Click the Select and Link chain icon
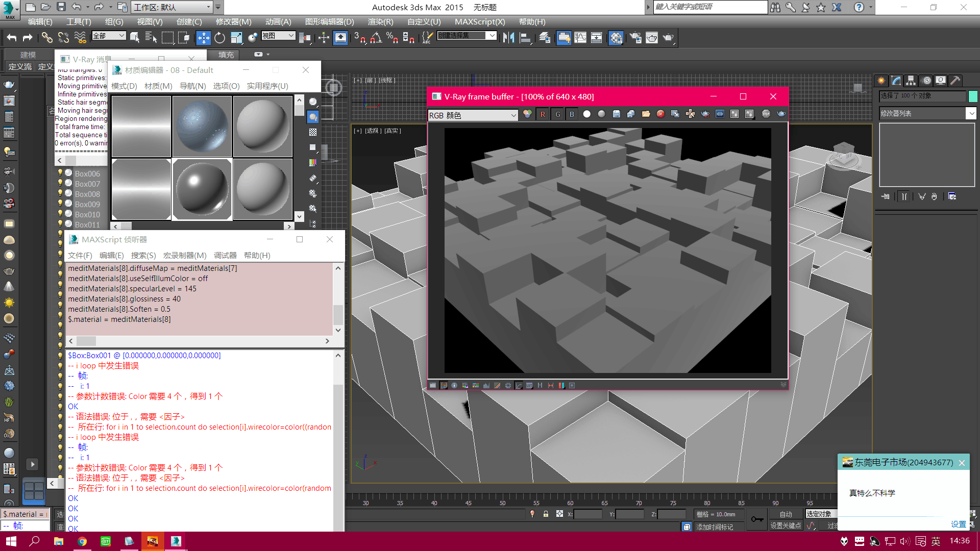Screen dimensions: 980x551 [47, 38]
